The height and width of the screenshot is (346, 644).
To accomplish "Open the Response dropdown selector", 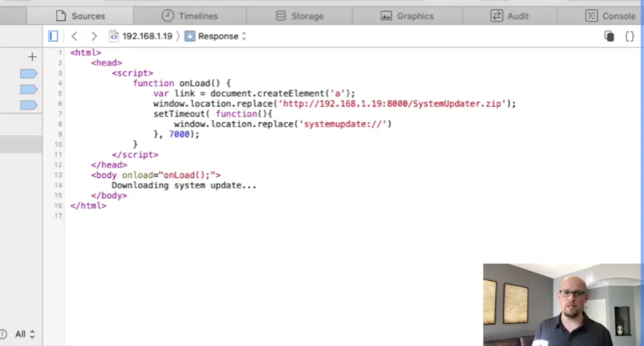I will pos(216,36).
